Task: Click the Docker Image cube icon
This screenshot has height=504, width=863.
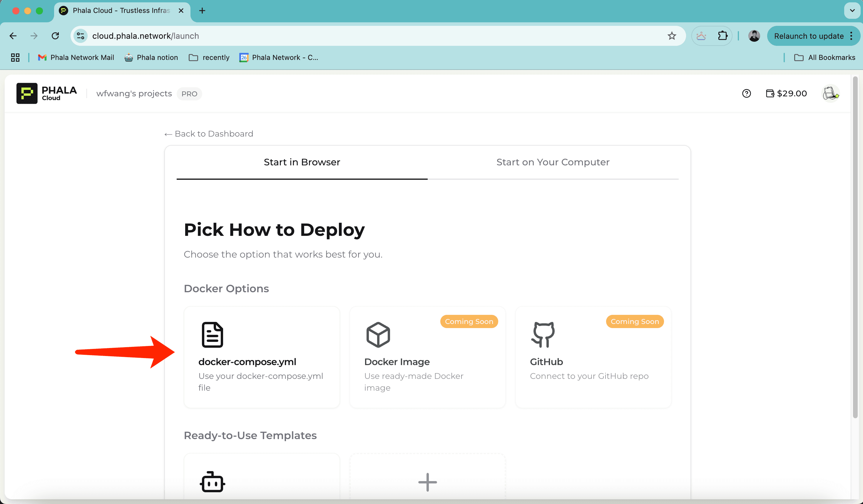Action: pyautogui.click(x=378, y=335)
